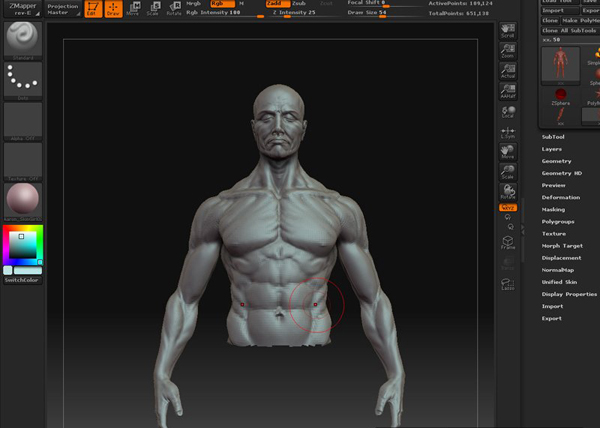Viewport: 600px width, 428px height.
Task: Expand the Preview subpalette
Action: [x=553, y=186]
